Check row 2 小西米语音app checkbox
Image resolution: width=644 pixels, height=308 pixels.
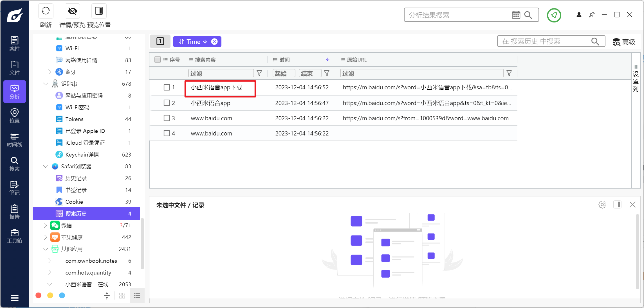(x=167, y=103)
